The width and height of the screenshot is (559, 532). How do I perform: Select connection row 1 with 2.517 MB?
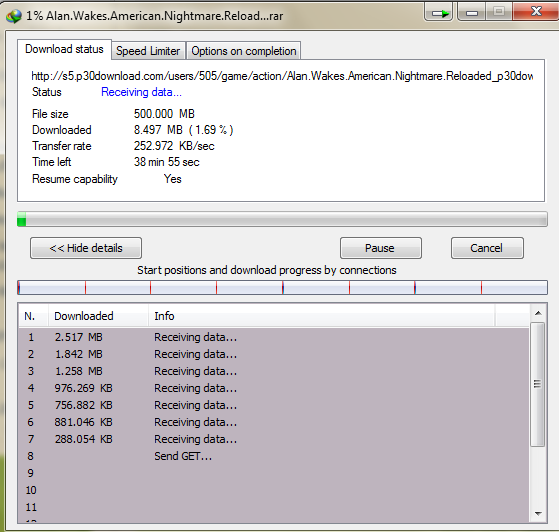[x=274, y=337]
